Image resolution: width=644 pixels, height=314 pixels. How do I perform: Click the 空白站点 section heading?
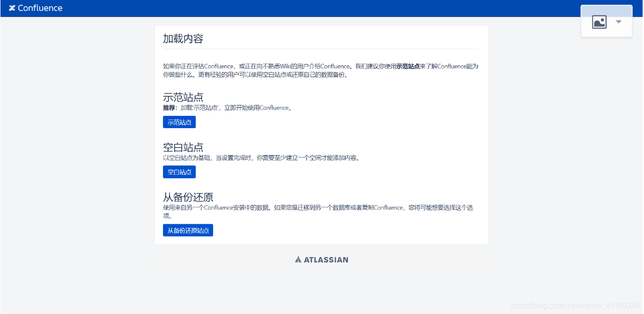point(183,147)
